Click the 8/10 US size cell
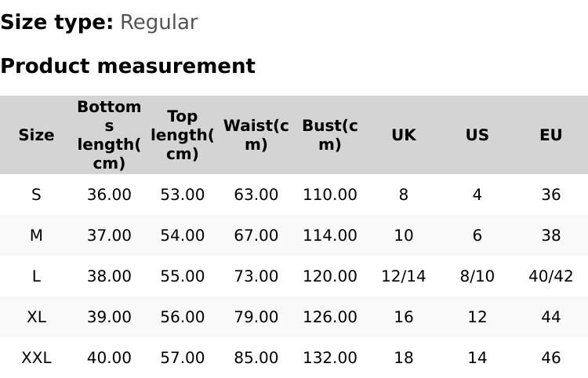588x378 pixels. pyautogui.click(x=477, y=276)
